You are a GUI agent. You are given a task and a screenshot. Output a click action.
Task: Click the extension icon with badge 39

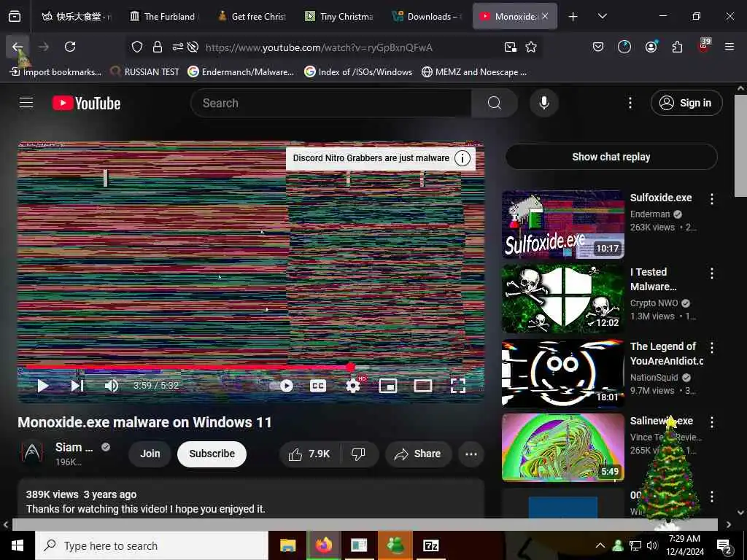[x=704, y=46]
